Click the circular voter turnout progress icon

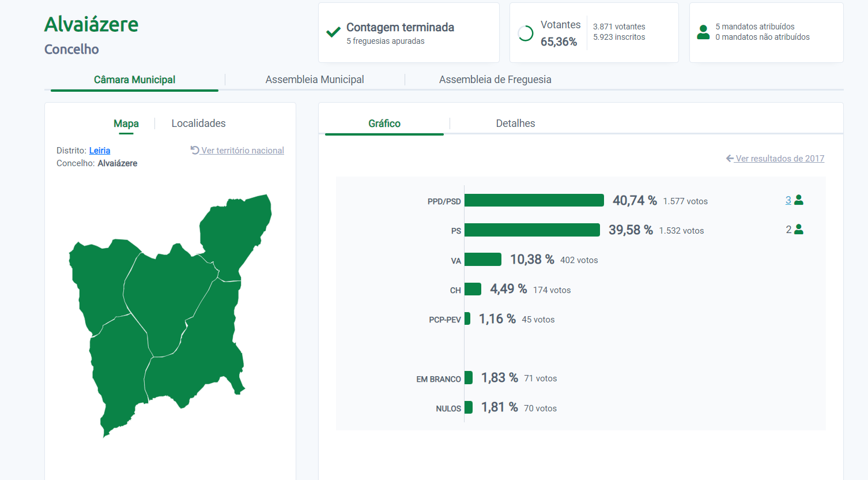click(x=526, y=33)
